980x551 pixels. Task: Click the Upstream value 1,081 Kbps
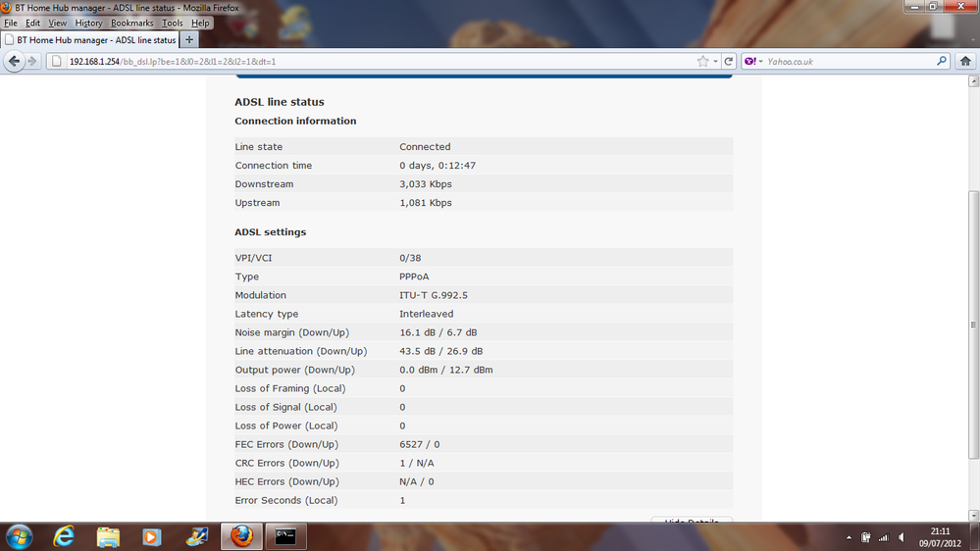[426, 203]
